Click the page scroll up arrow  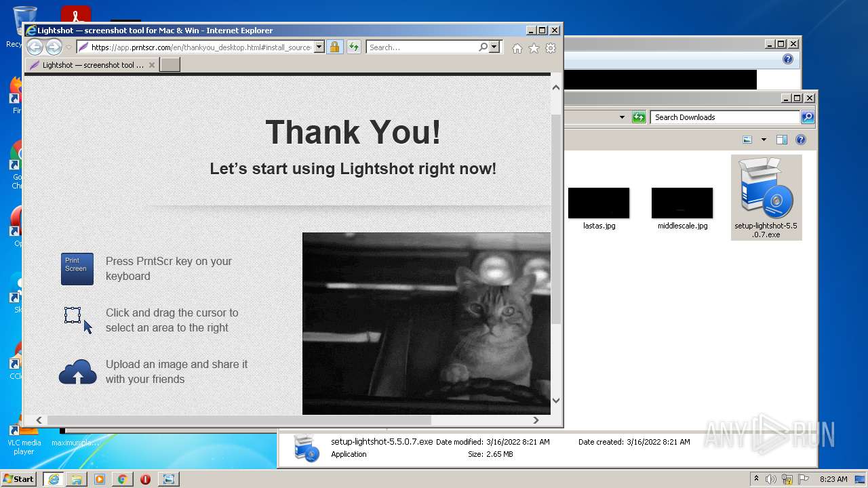[x=556, y=87]
